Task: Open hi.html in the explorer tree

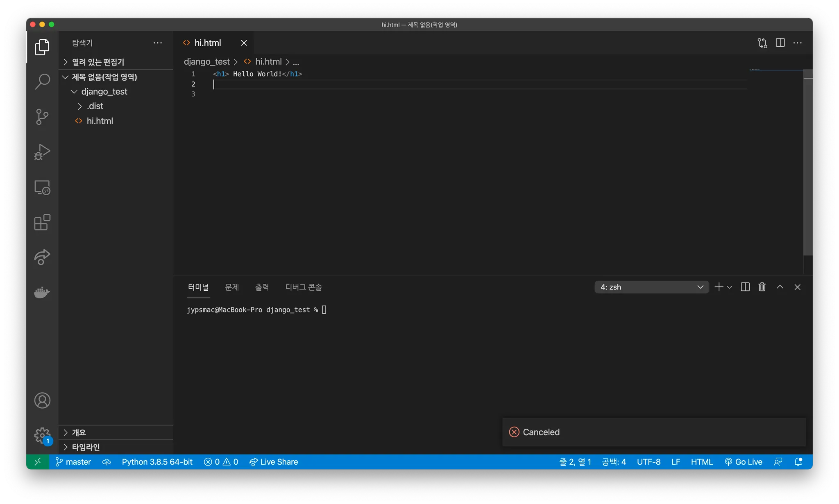Action: pos(100,121)
